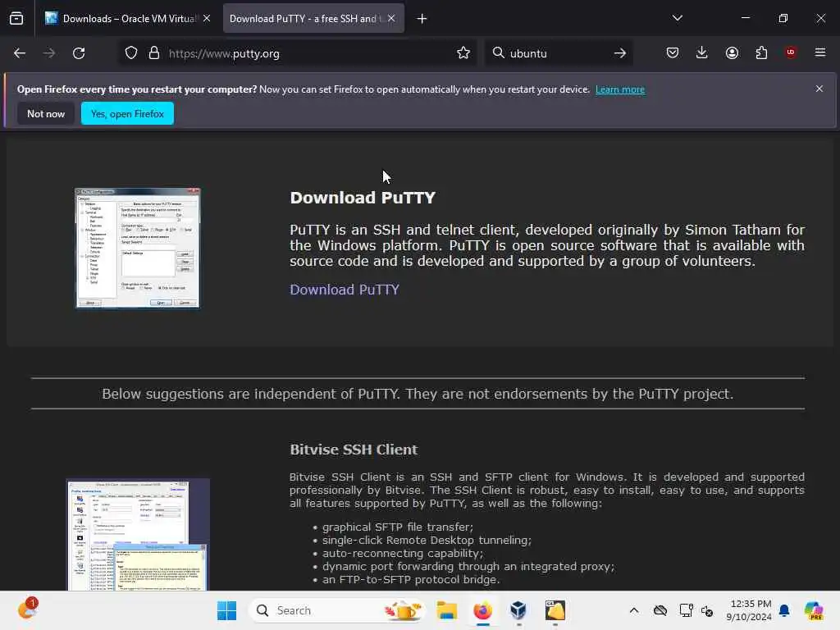Submit the ubuntu search with arrow
840x630 pixels.
[620, 53]
